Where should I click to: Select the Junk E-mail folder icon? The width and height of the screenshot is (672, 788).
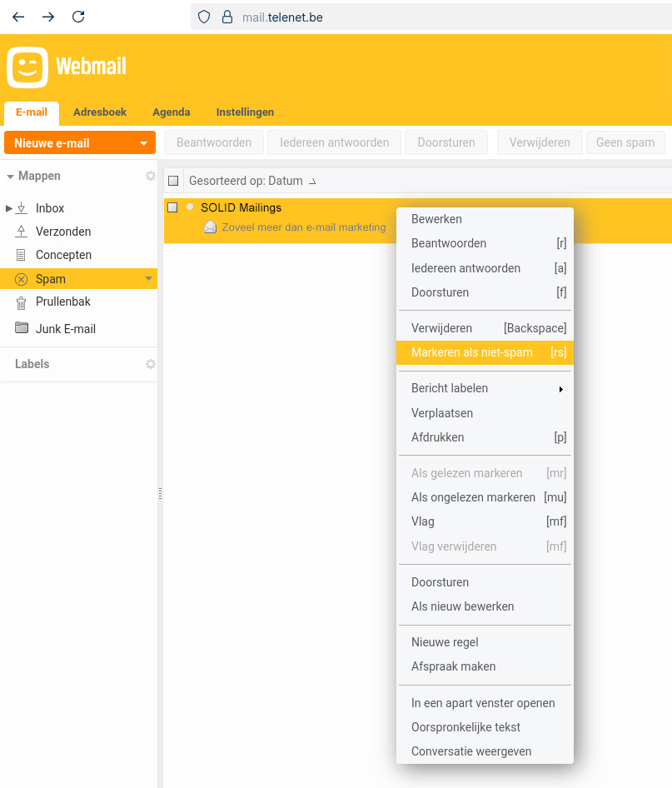coord(22,328)
